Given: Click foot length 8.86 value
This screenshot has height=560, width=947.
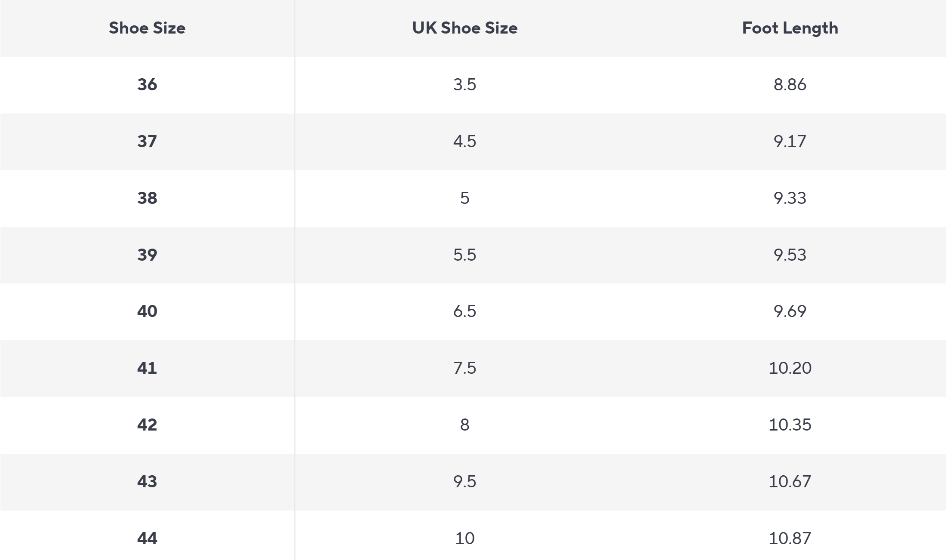Looking at the screenshot, I should click(790, 85).
